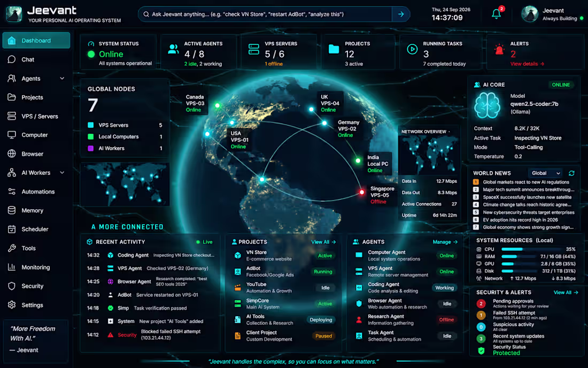Click the YouTube project icon
The image size is (588, 368).
pyautogui.click(x=238, y=288)
